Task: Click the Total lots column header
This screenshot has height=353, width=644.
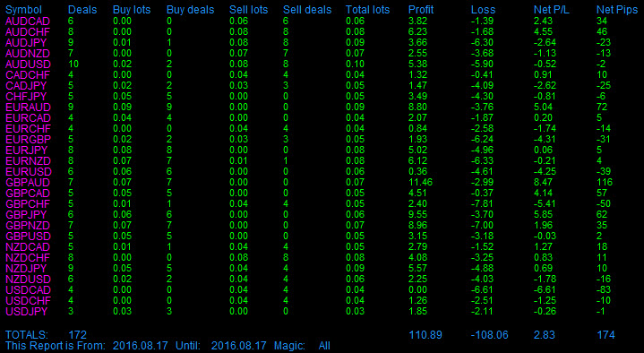Action: coord(367,10)
